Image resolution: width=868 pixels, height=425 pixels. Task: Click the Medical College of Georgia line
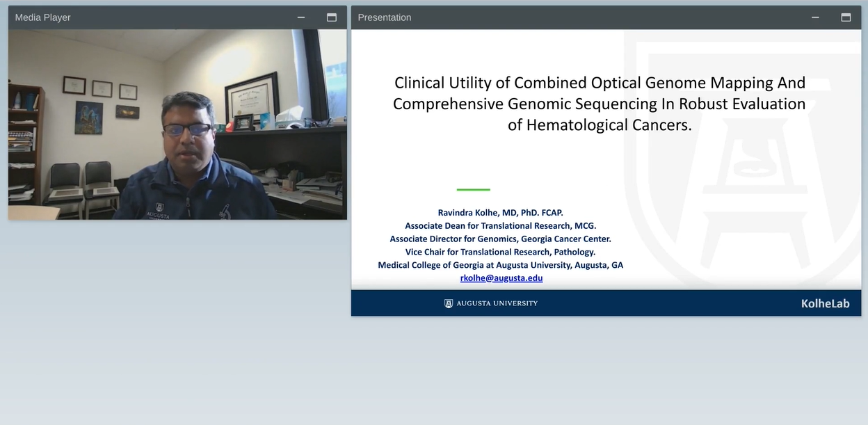tap(501, 265)
